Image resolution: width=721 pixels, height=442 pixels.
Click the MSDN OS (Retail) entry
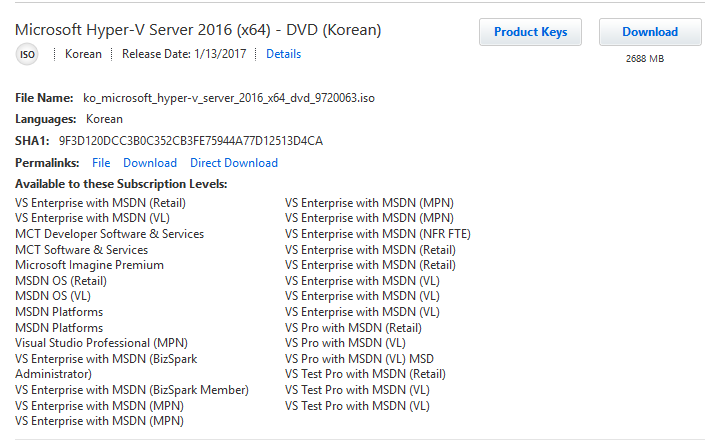coord(61,281)
